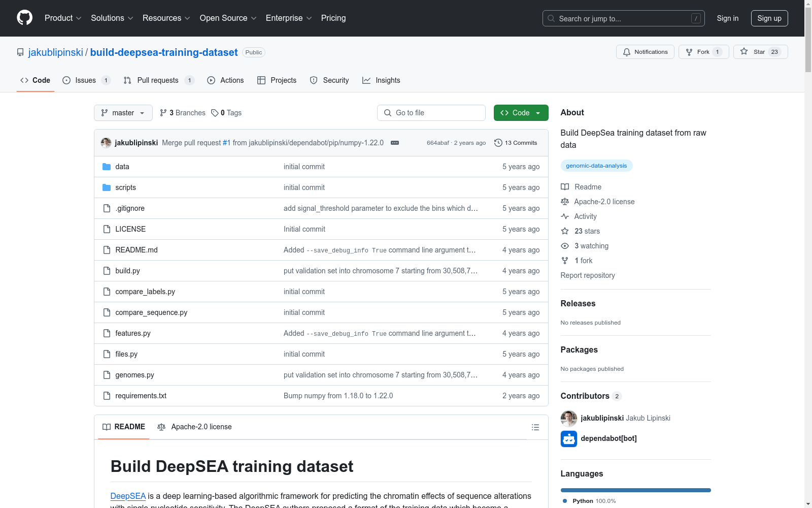View 3 Branches link
This screenshot has height=508, width=812.
pyautogui.click(x=183, y=113)
